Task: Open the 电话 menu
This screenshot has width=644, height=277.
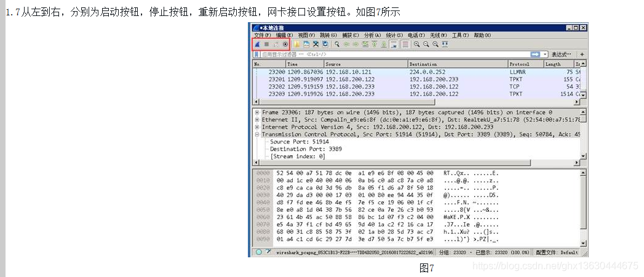Action: point(416,35)
